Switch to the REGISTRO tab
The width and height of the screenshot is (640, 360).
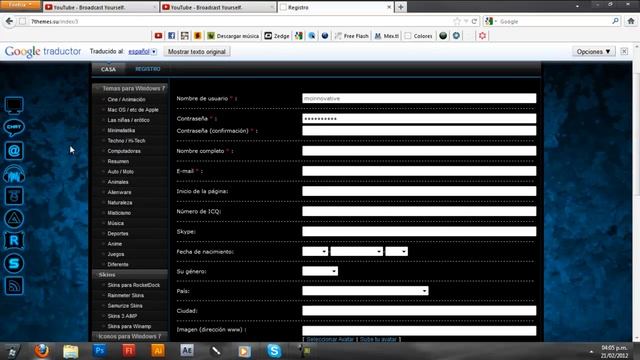coord(148,69)
